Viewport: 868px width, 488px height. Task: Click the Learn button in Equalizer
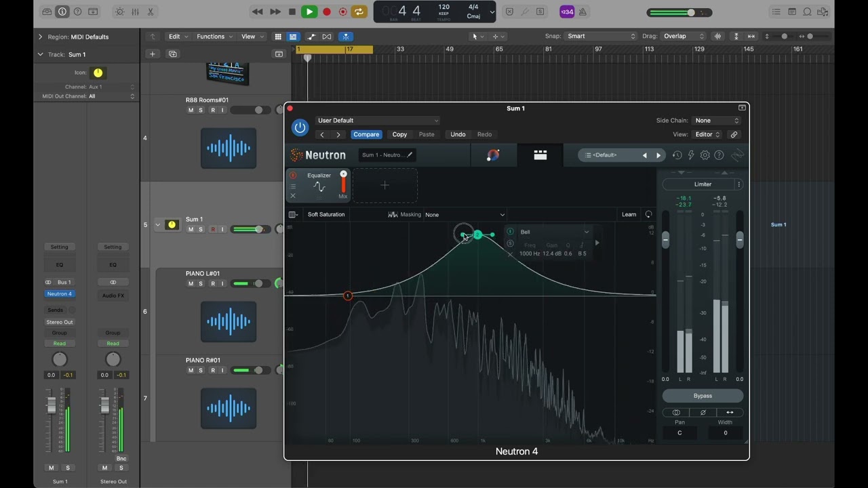(x=629, y=215)
